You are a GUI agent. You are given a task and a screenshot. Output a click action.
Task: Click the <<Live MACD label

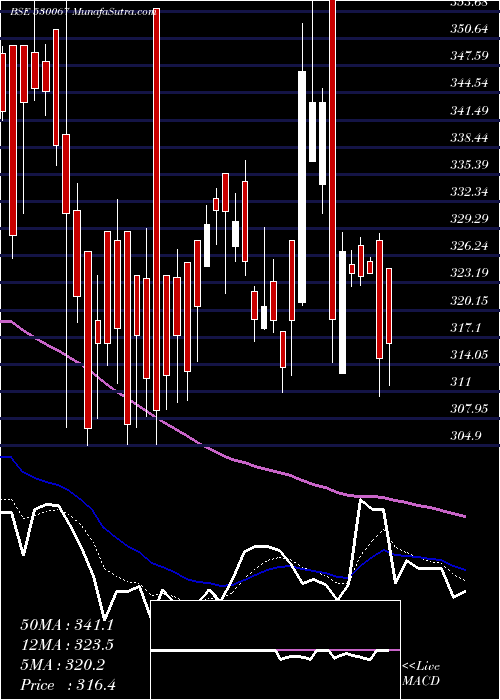[421, 674]
